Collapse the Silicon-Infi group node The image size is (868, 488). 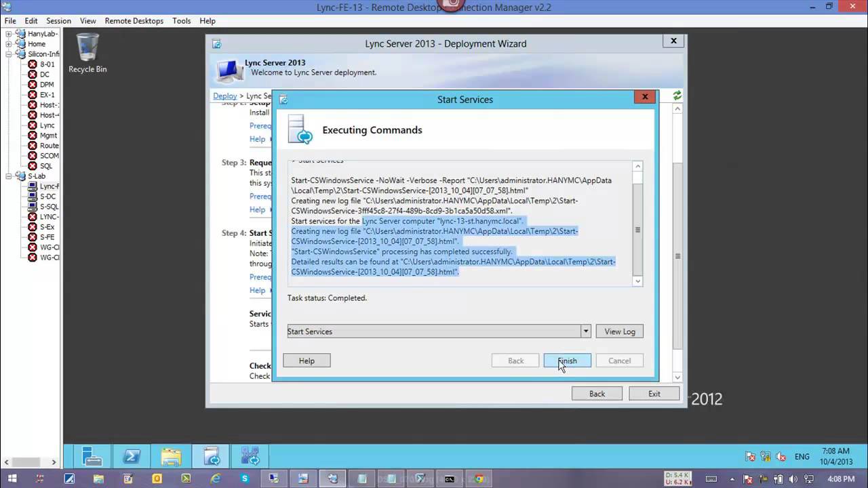pos(9,54)
